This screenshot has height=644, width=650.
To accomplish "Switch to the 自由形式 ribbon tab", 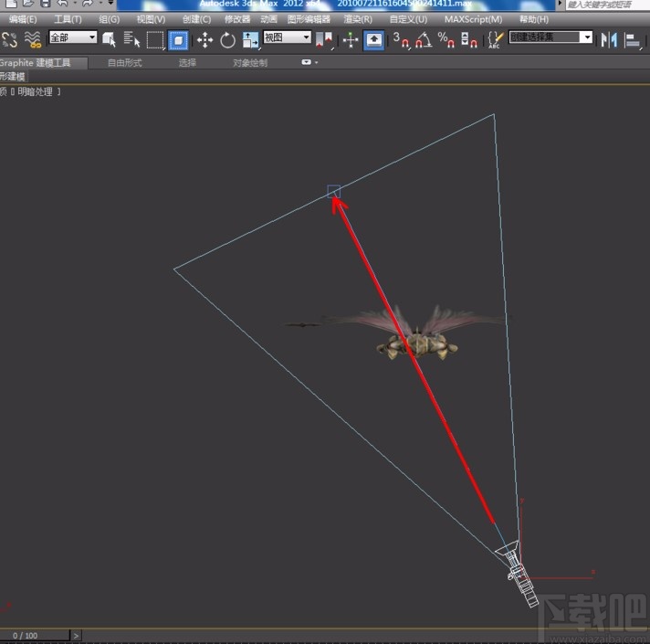I will [125, 63].
